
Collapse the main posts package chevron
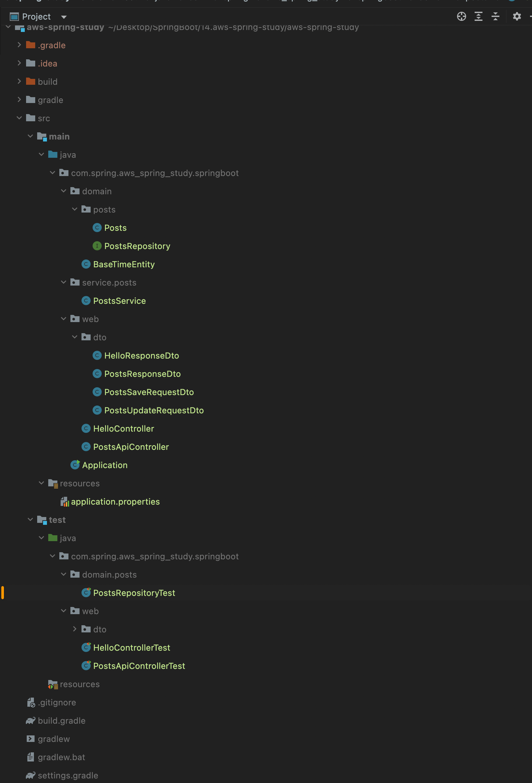tap(74, 209)
